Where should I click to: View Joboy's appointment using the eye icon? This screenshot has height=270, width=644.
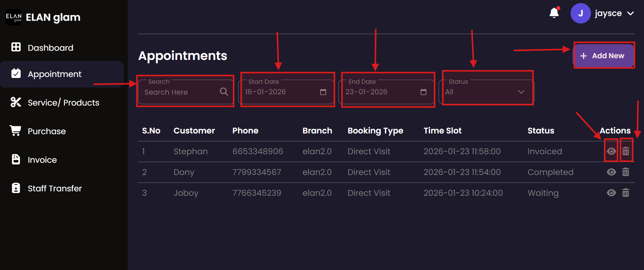(x=611, y=193)
